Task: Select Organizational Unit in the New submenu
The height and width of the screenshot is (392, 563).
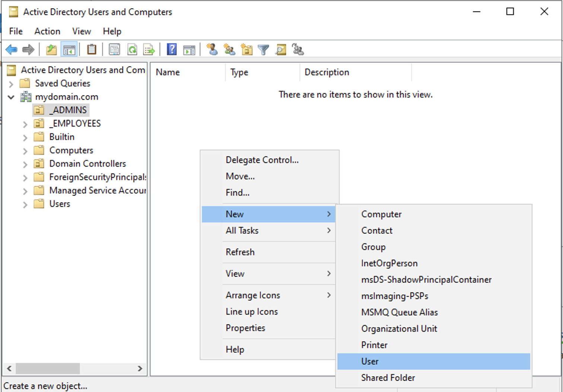Action: (x=434, y=329)
